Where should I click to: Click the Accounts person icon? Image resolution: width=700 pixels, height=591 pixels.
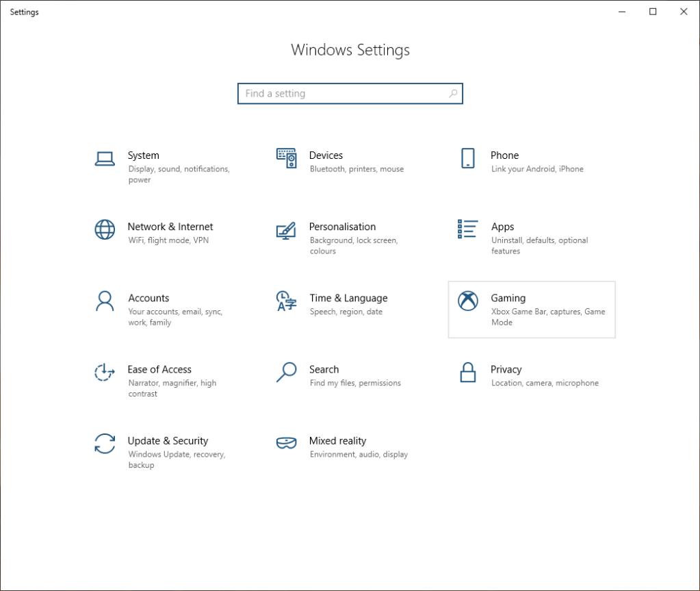pos(105,301)
